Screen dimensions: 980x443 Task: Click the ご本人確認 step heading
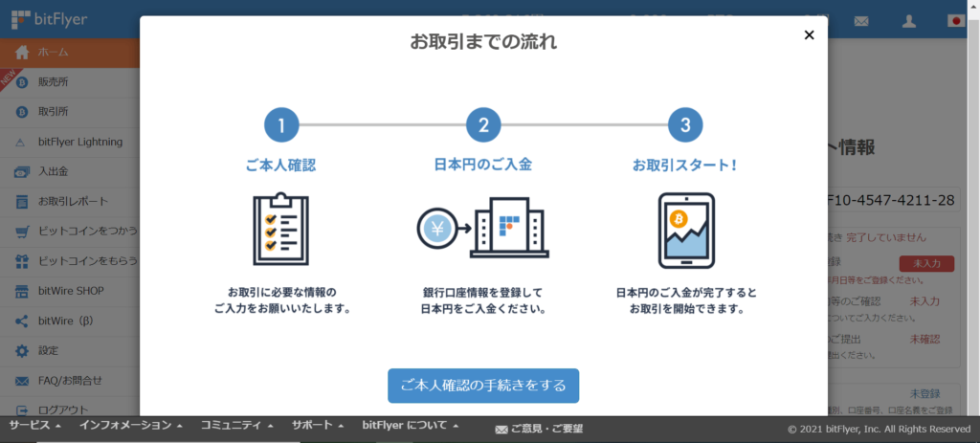pos(280,166)
